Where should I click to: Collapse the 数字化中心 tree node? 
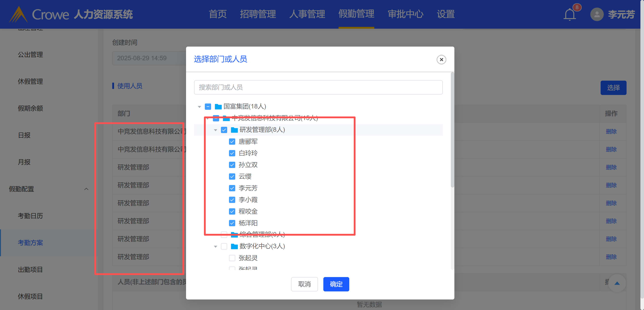(216, 247)
